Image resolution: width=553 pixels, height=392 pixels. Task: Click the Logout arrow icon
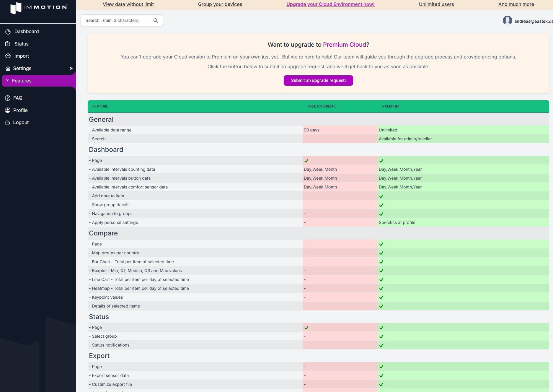tap(8, 123)
